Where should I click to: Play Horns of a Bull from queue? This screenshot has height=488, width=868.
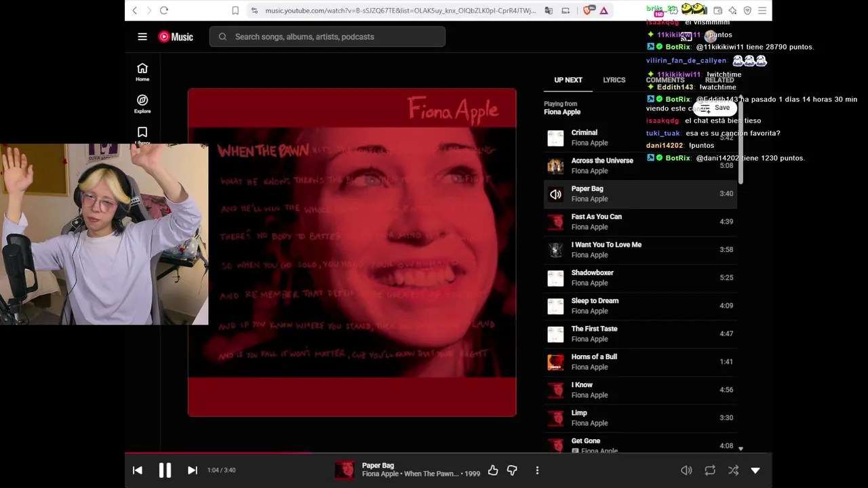click(x=639, y=361)
